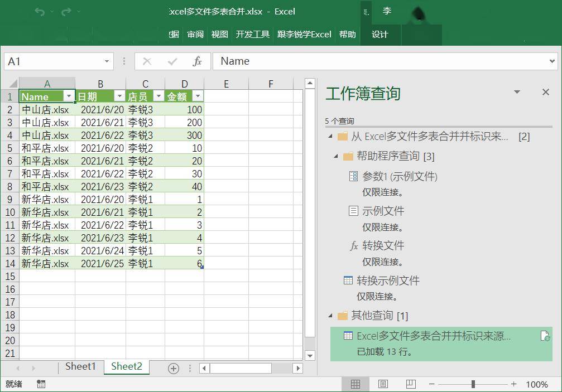Click the table icon of Excel多文件多表合并 query
Image resolution: width=562 pixels, height=392 pixels.
click(x=348, y=336)
